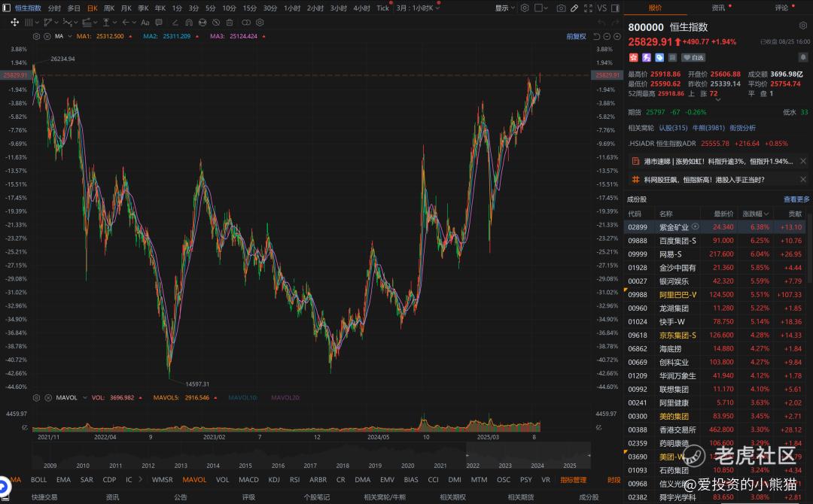Image resolution: width=813 pixels, height=504 pixels.
Task: Select 紫金矿业 row in constituents list
Action: click(x=717, y=227)
